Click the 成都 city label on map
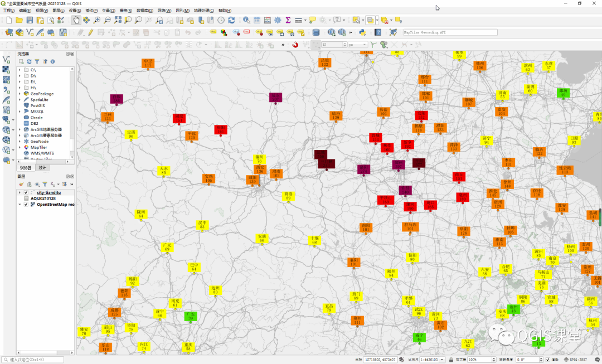Screen dimensions: 602x364 (114, 312)
